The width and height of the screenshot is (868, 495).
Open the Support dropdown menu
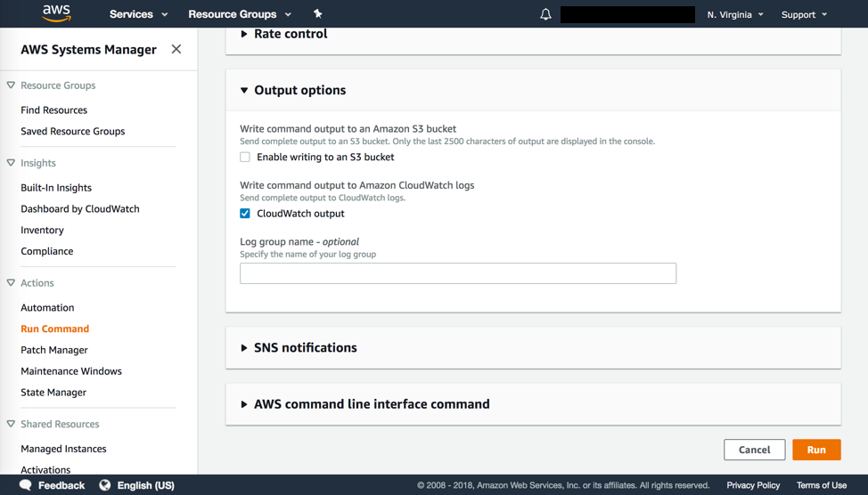tap(804, 15)
